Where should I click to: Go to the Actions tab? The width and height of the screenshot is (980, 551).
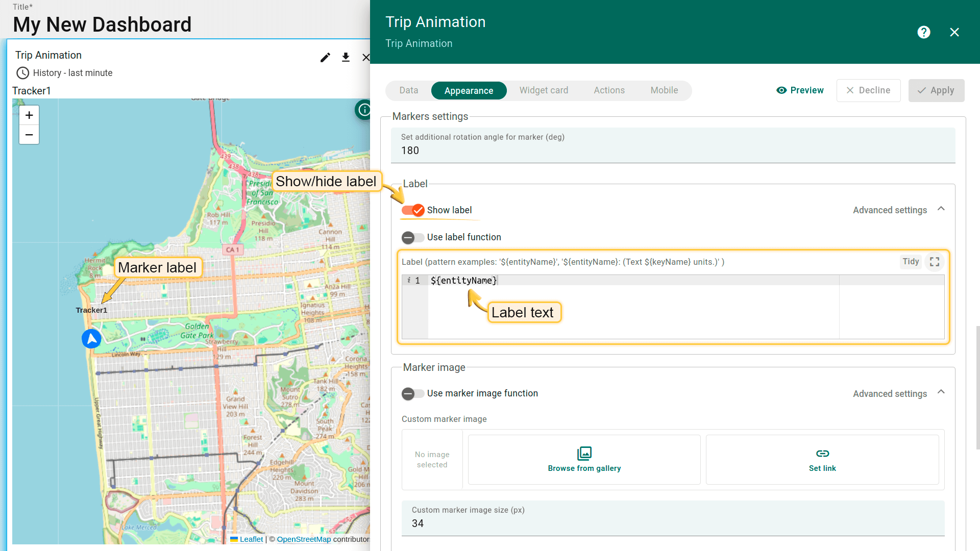coord(609,90)
